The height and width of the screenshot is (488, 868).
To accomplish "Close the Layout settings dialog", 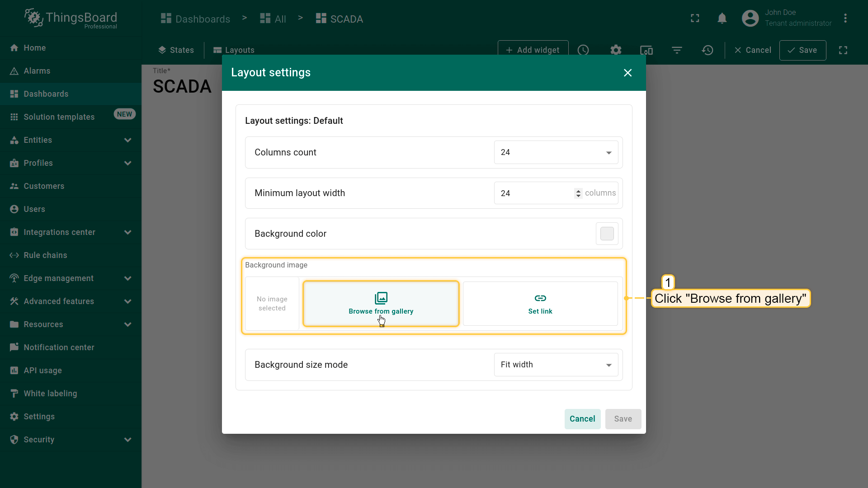I will [x=627, y=73].
